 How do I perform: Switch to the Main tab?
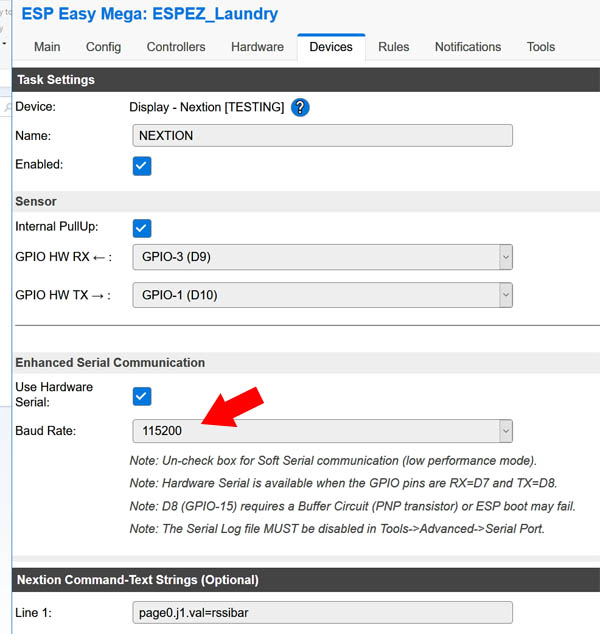[47, 47]
